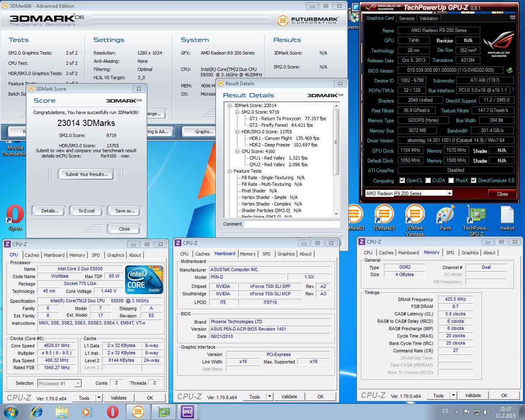
Task: Launch the 3DMark Vantage desktop icon
Action: point(415,221)
